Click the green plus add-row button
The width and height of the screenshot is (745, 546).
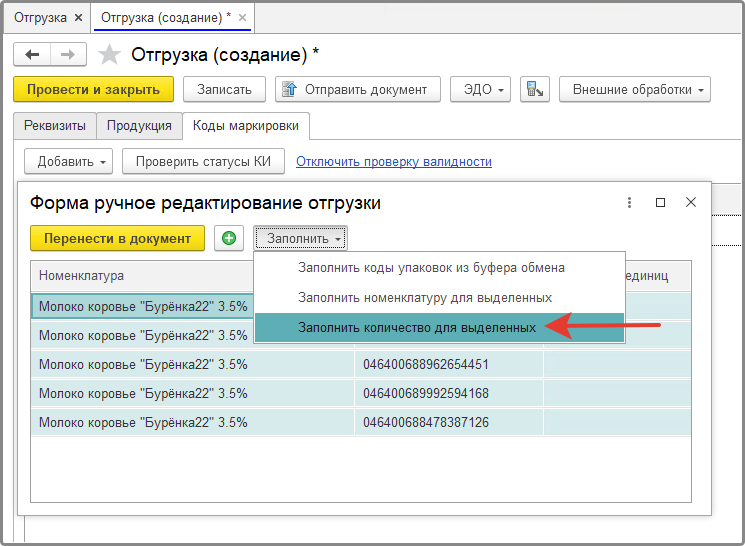[x=229, y=238]
